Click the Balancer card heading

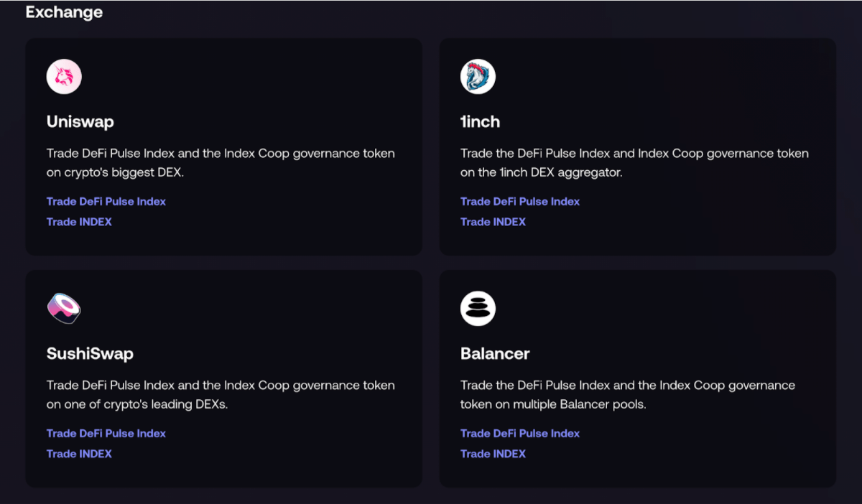[x=495, y=354]
